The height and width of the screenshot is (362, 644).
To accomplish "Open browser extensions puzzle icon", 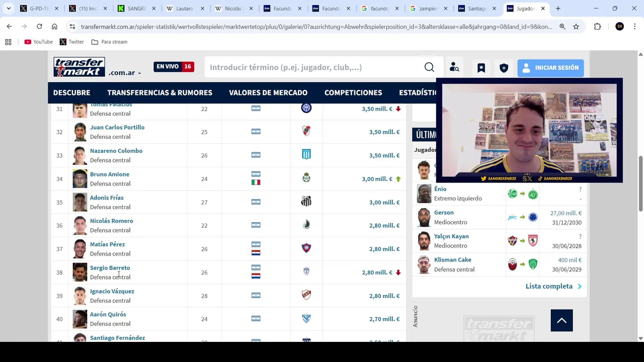I will coord(597,27).
